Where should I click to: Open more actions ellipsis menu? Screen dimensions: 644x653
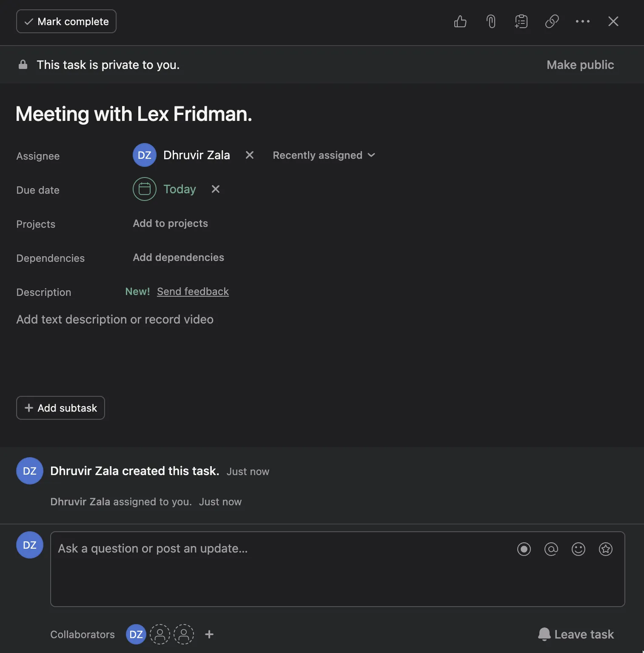point(582,21)
